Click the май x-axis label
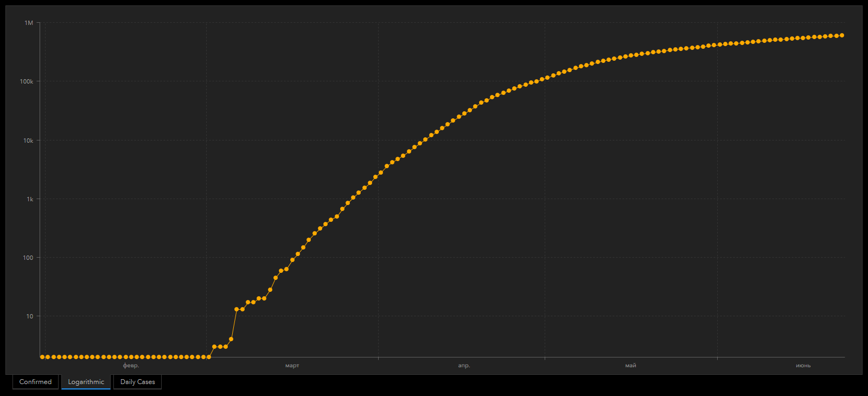The height and width of the screenshot is (396, 868). (x=630, y=366)
